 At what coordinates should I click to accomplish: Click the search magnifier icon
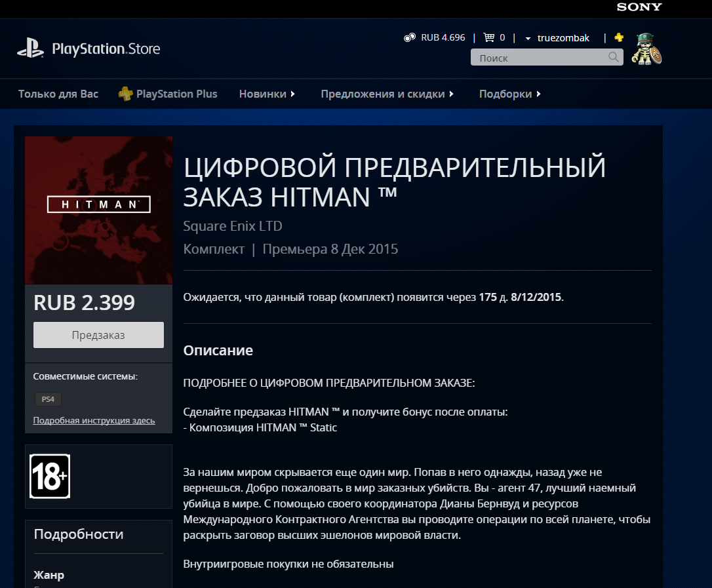click(x=614, y=57)
